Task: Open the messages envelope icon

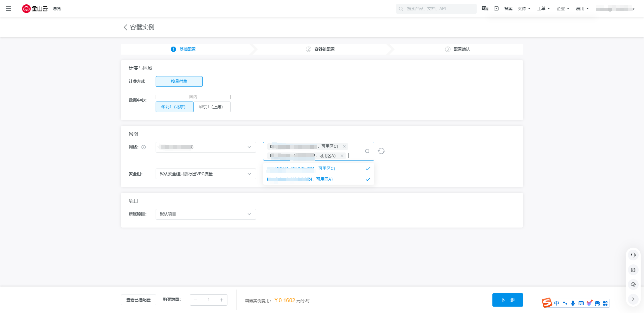Action: point(496,9)
